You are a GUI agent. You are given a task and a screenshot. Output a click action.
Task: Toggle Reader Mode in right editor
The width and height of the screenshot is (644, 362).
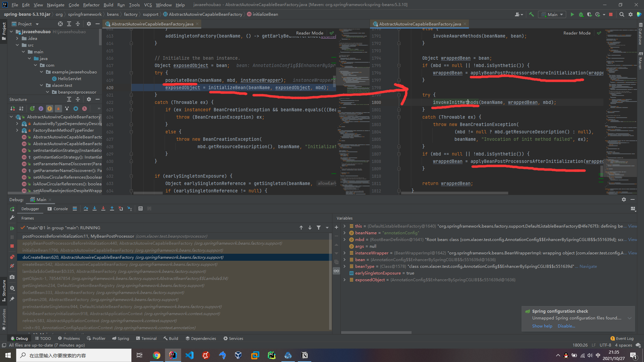coord(577,33)
